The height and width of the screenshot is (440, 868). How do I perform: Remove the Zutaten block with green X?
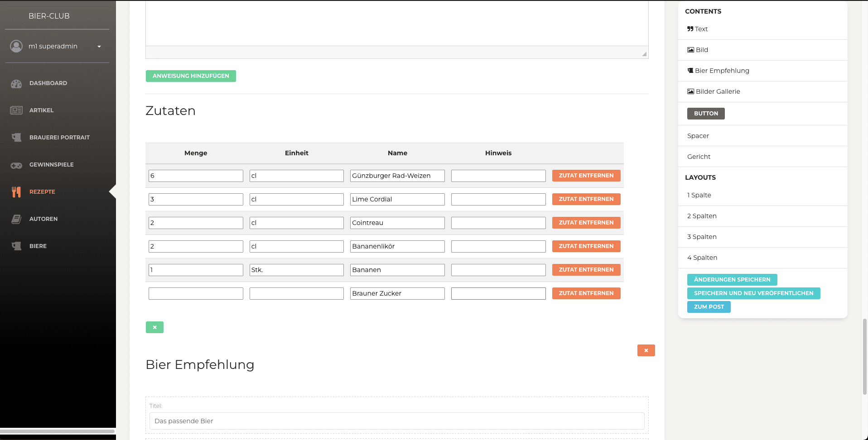(154, 327)
